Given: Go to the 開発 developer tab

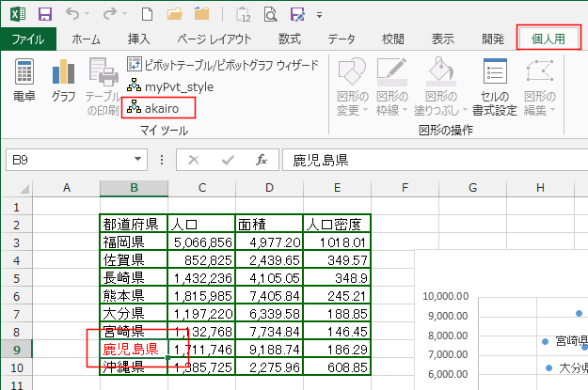Looking at the screenshot, I should tap(492, 39).
